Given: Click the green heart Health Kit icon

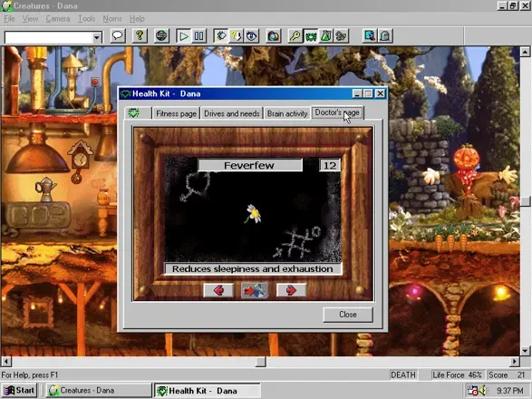Looking at the screenshot, I should (x=311, y=35).
